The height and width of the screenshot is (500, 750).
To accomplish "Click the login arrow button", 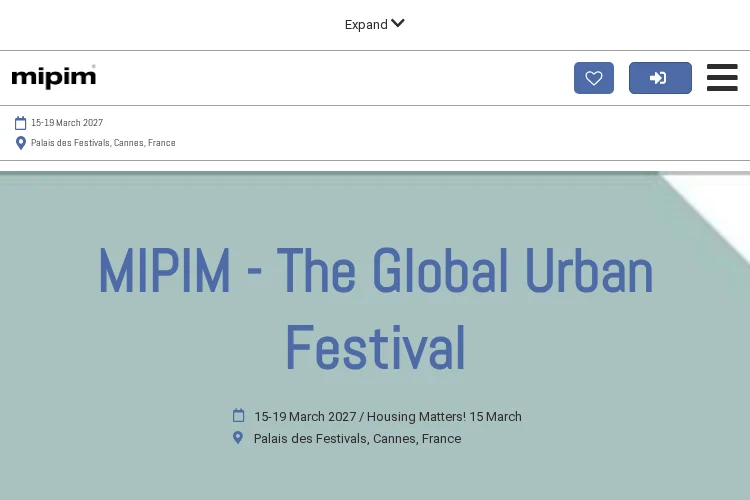I will pyautogui.click(x=660, y=78).
